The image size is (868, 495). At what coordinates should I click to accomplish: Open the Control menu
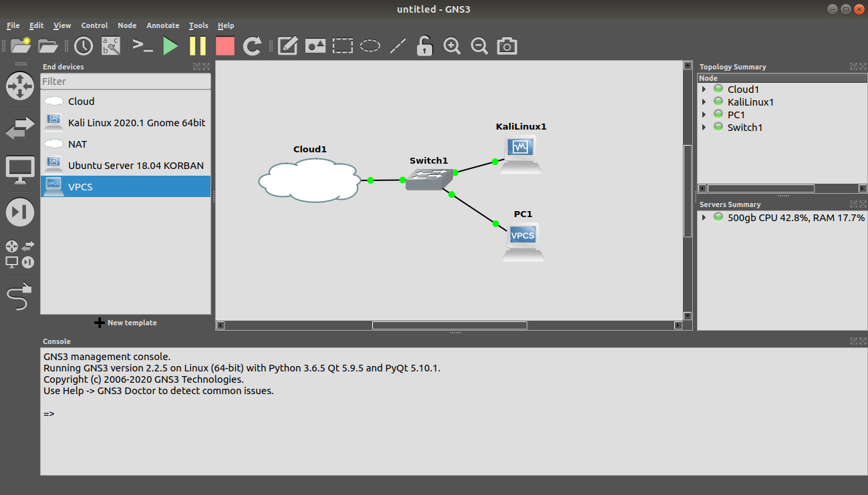point(94,25)
